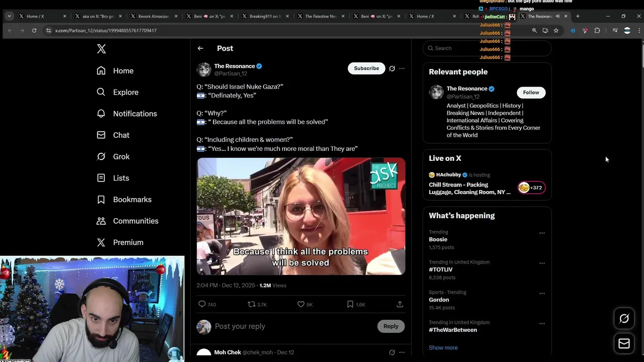Open the @Partisan_12 handle on the post

(x=230, y=73)
